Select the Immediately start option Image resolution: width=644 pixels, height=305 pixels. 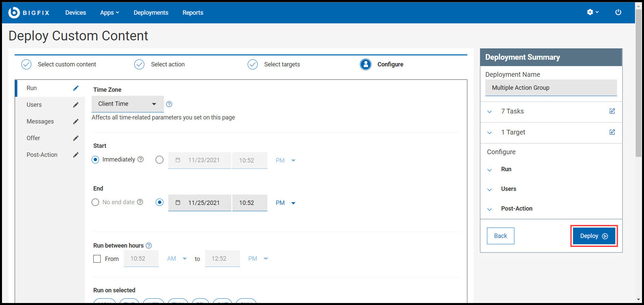pyautogui.click(x=95, y=160)
